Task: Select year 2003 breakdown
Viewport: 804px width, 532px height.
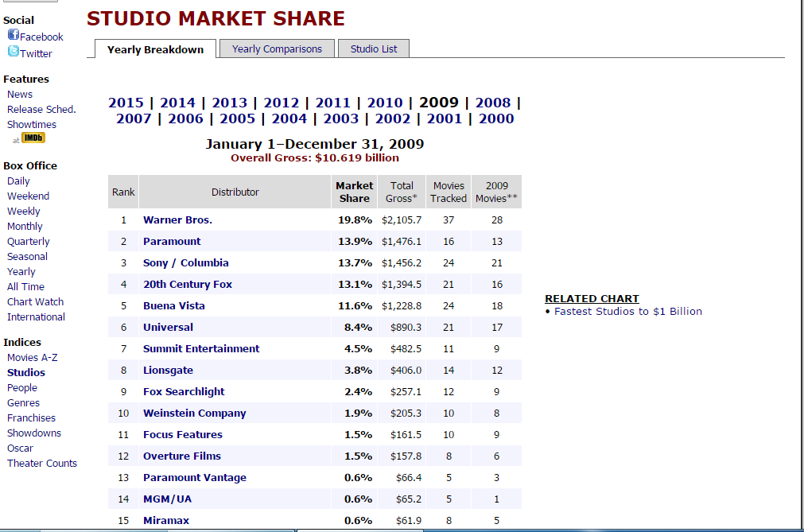Action: [x=341, y=118]
